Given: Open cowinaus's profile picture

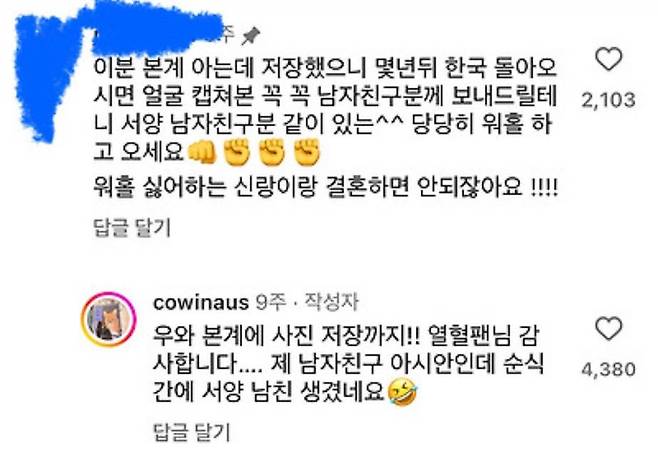Looking at the screenshot, I should coord(108,319).
